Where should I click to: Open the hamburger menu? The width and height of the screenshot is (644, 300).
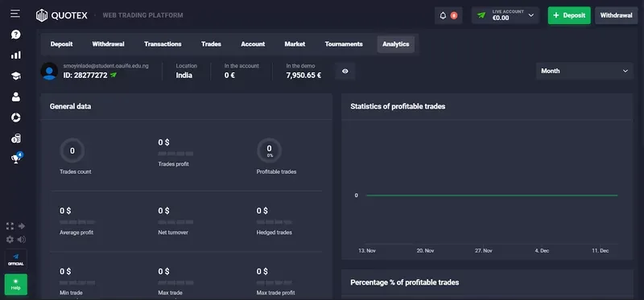coord(15,14)
